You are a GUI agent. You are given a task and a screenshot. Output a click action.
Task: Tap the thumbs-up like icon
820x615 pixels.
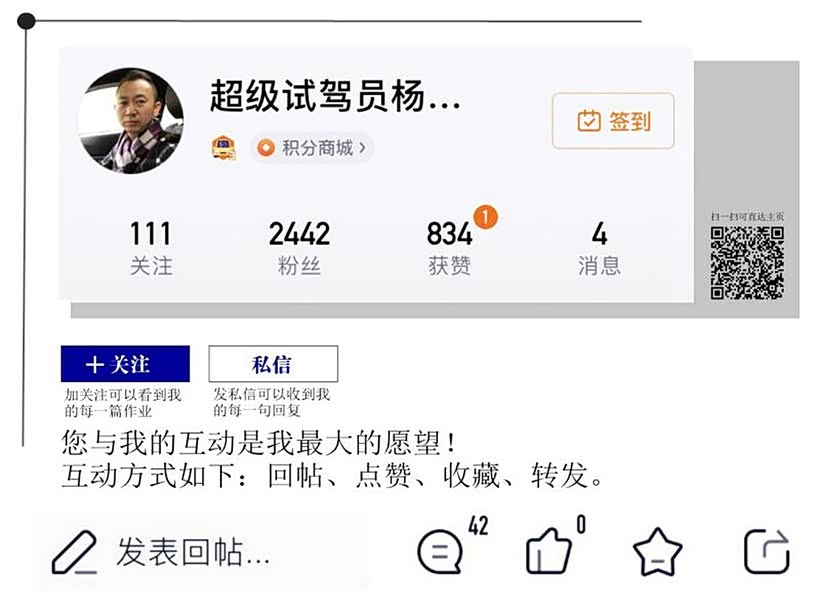point(548,551)
